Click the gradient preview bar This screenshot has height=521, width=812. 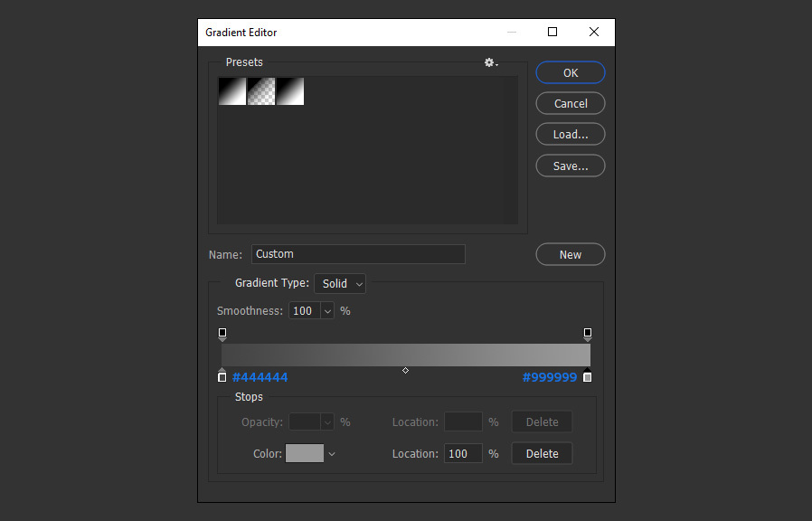[405, 355]
